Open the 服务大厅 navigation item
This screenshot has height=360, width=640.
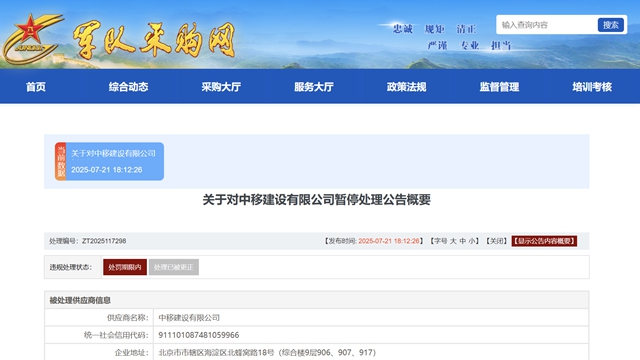[x=313, y=87]
